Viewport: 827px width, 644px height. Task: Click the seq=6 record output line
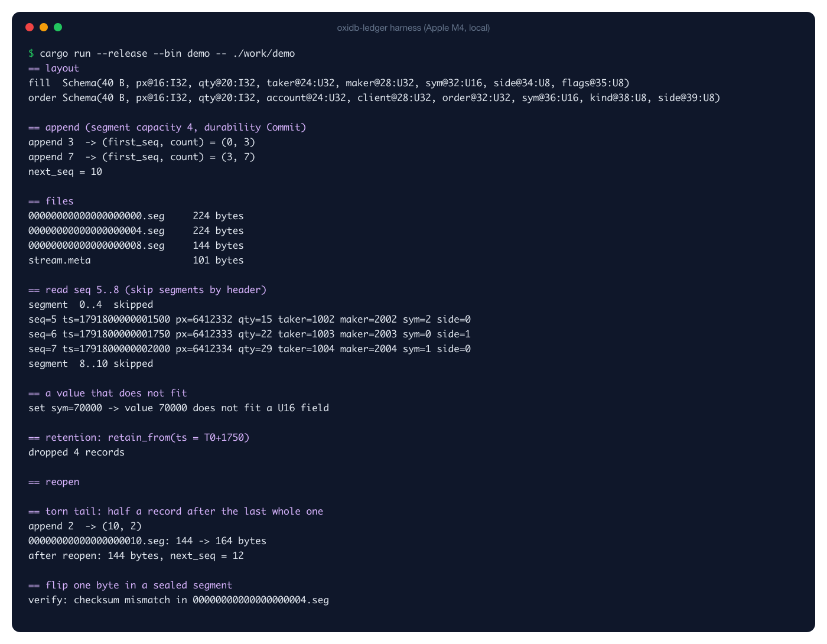tap(249, 334)
